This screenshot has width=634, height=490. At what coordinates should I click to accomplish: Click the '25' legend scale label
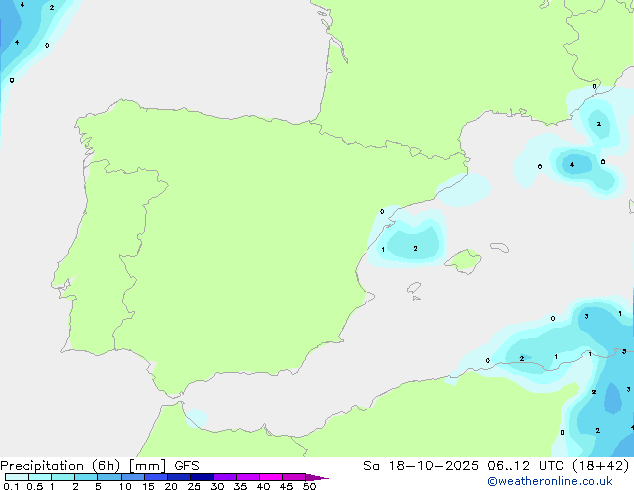(194, 486)
